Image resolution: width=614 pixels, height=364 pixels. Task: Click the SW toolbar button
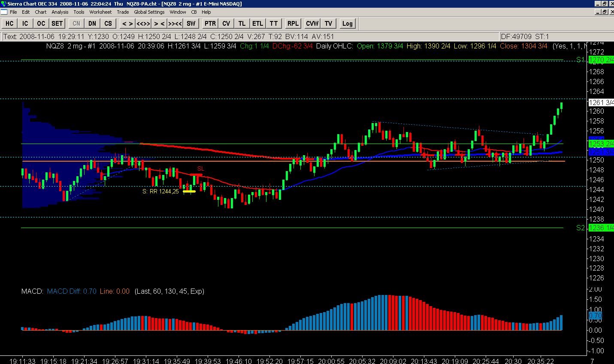(x=191, y=24)
